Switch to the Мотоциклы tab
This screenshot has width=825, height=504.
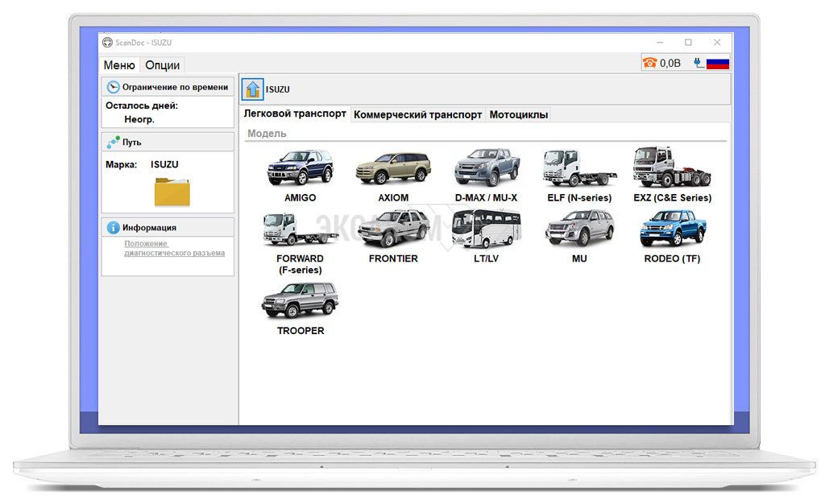518,115
